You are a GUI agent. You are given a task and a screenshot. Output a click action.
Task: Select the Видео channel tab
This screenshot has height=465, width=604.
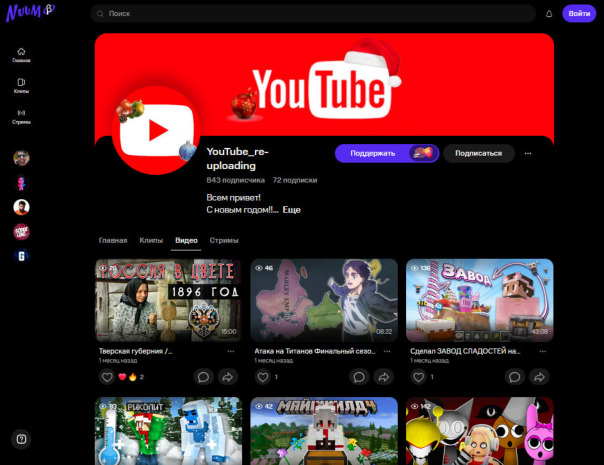click(x=186, y=240)
